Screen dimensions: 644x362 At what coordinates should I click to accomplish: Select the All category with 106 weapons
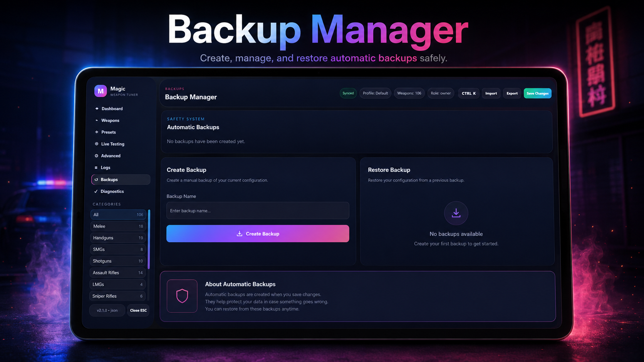coord(118,215)
